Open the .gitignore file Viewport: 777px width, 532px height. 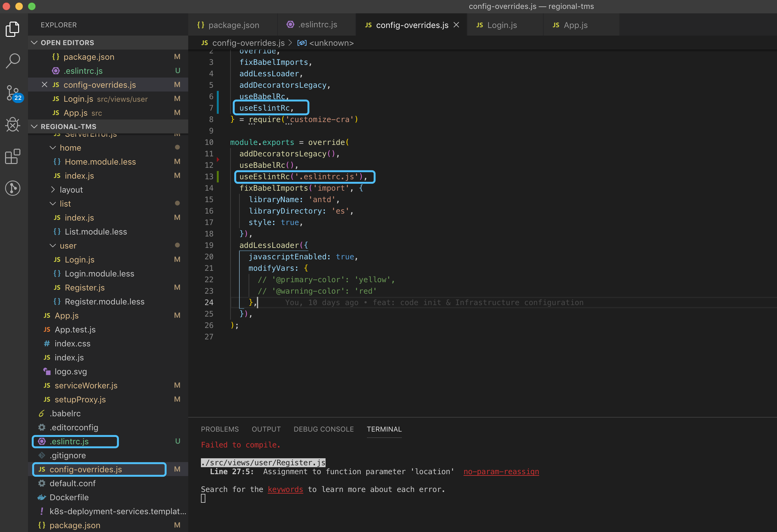[108, 455]
